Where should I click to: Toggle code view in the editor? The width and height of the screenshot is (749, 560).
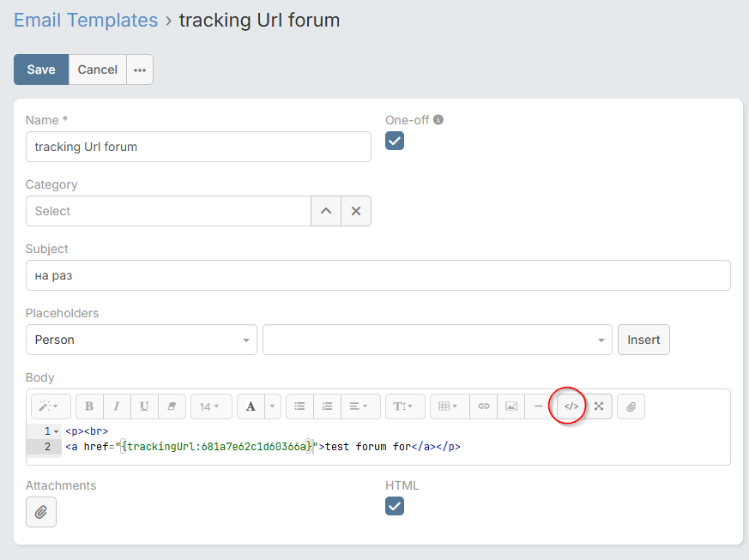(571, 406)
